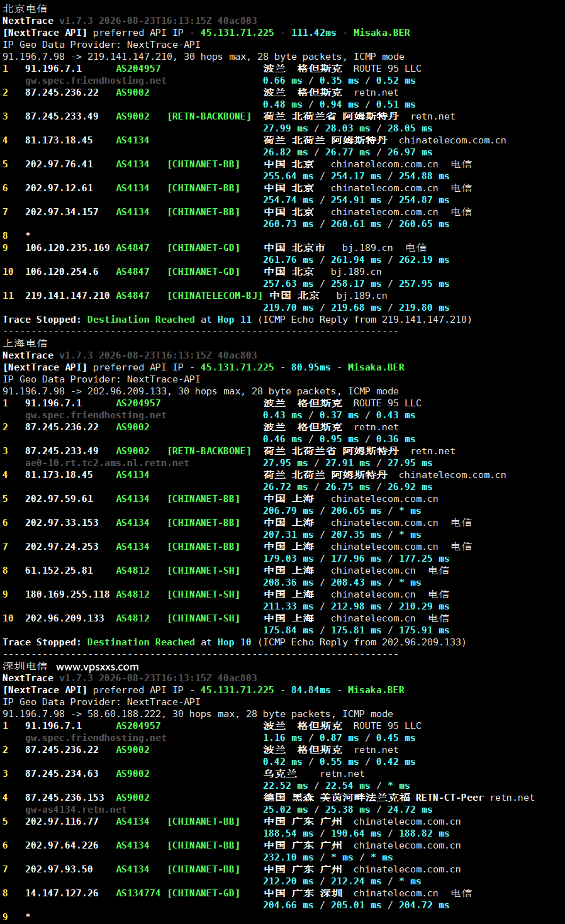565x924 pixels.
Task: Click hop IP address 202.97.76.41
Action: coord(59,164)
